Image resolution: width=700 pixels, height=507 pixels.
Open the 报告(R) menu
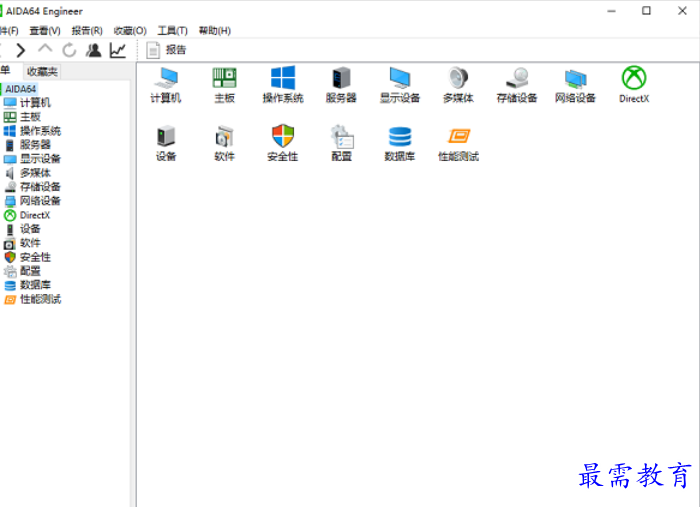click(x=87, y=31)
